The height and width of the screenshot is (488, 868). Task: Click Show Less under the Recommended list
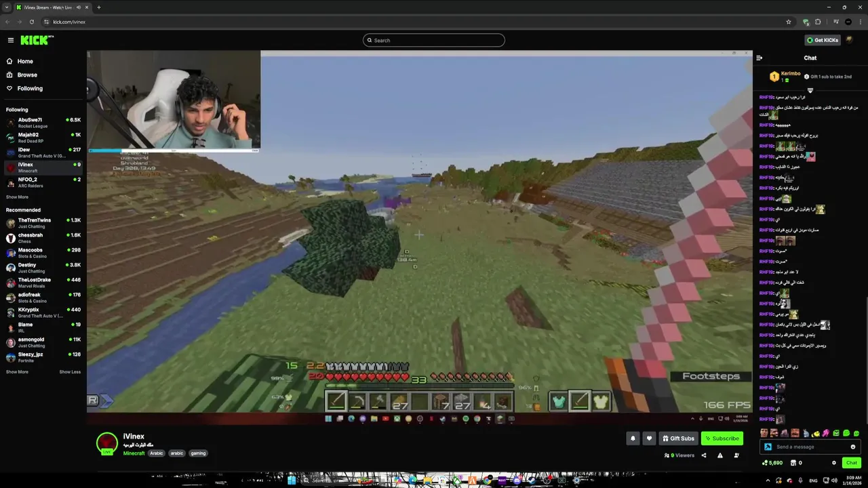click(x=70, y=372)
